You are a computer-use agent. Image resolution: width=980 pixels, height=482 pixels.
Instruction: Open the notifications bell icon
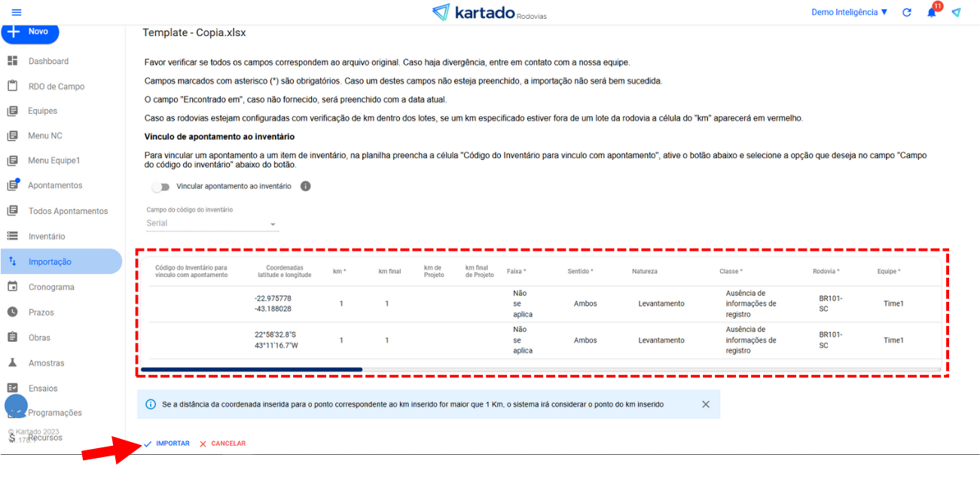pyautogui.click(x=932, y=12)
